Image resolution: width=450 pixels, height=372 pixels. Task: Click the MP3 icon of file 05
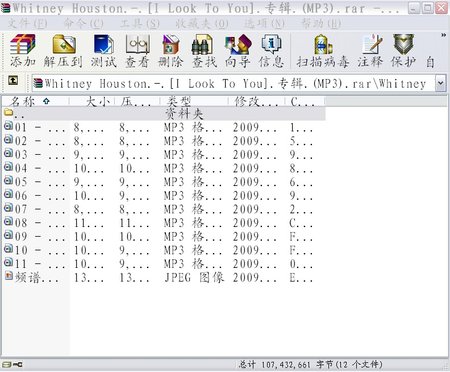8,181
